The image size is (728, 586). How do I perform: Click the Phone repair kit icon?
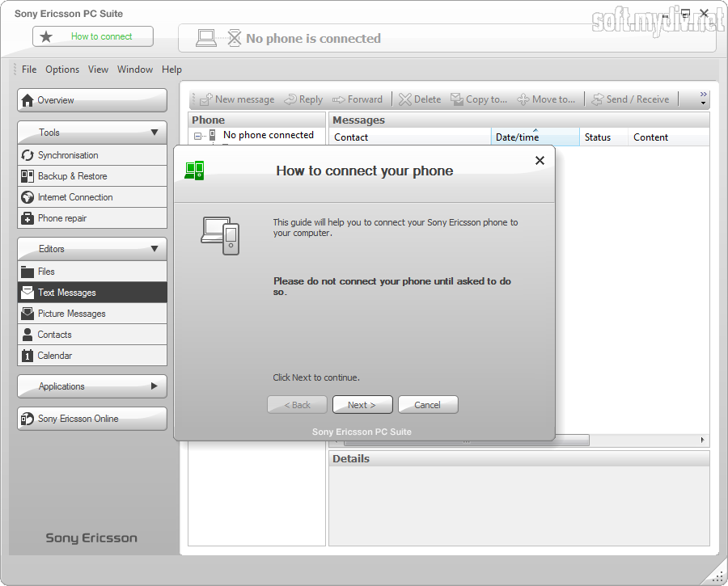[x=28, y=218]
